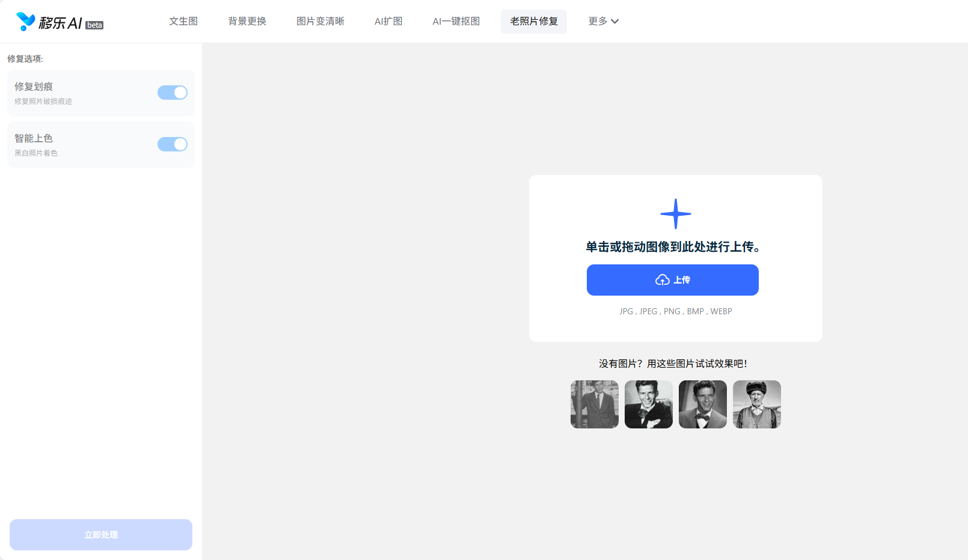Expand the 更多 dropdown menu
Viewport: 968px width, 560px height.
click(x=603, y=21)
